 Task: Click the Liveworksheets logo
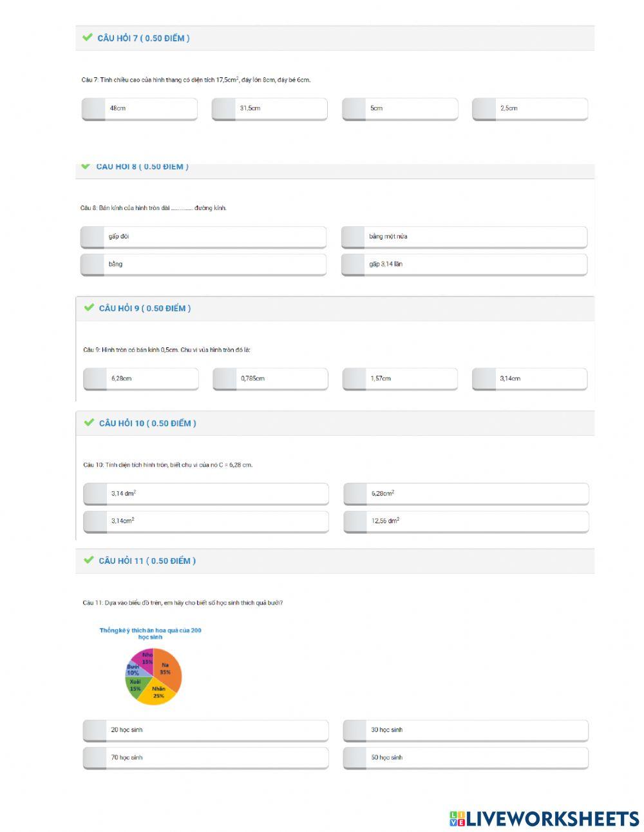[x=544, y=818]
